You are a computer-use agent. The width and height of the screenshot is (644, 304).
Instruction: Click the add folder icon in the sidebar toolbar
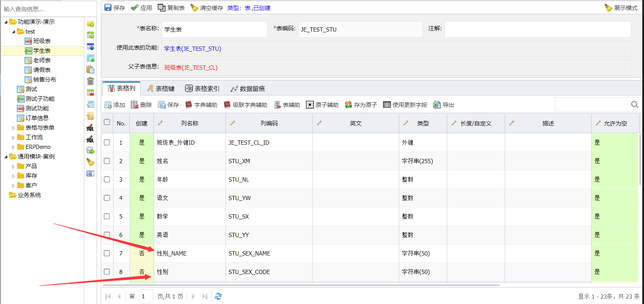(90, 24)
